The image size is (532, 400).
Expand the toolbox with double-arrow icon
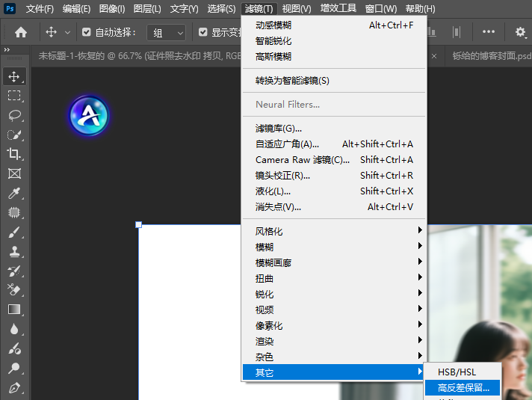pos(7,50)
